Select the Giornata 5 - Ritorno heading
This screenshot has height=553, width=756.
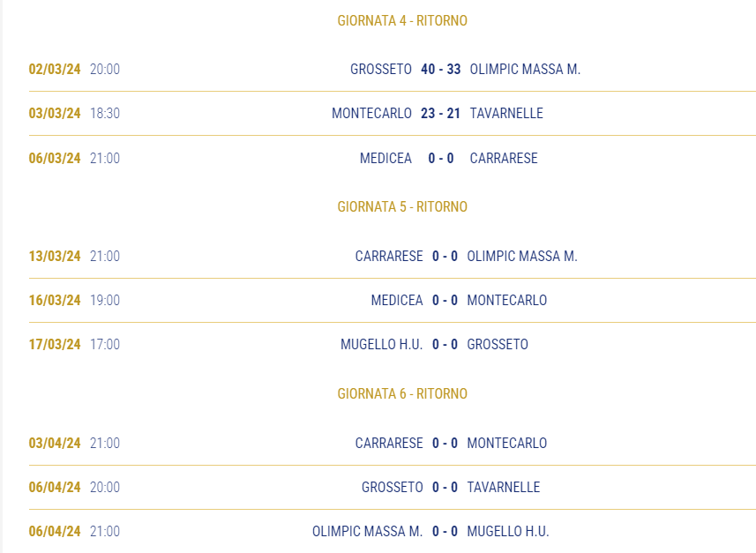click(402, 207)
